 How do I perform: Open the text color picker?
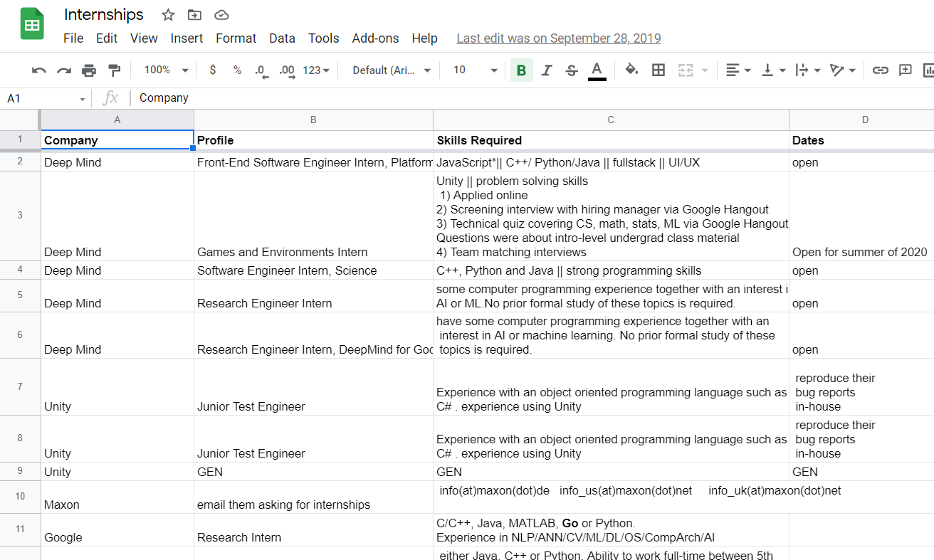pyautogui.click(x=597, y=70)
